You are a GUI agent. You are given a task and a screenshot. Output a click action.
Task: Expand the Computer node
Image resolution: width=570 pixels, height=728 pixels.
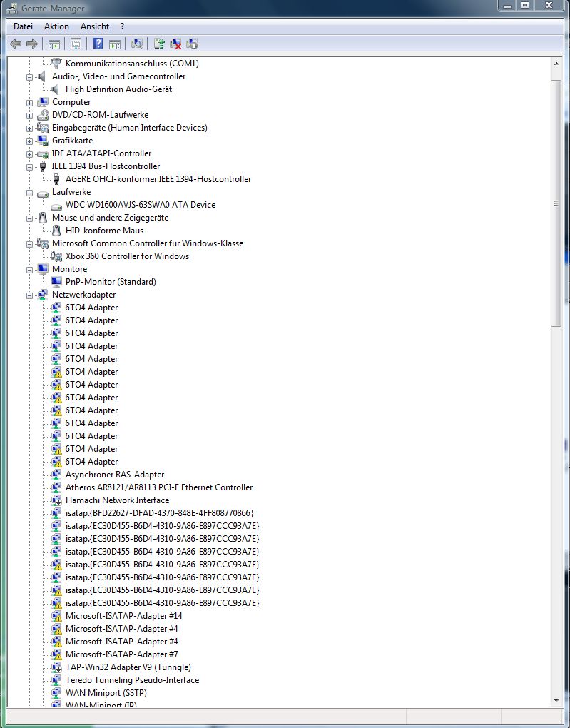click(30, 103)
